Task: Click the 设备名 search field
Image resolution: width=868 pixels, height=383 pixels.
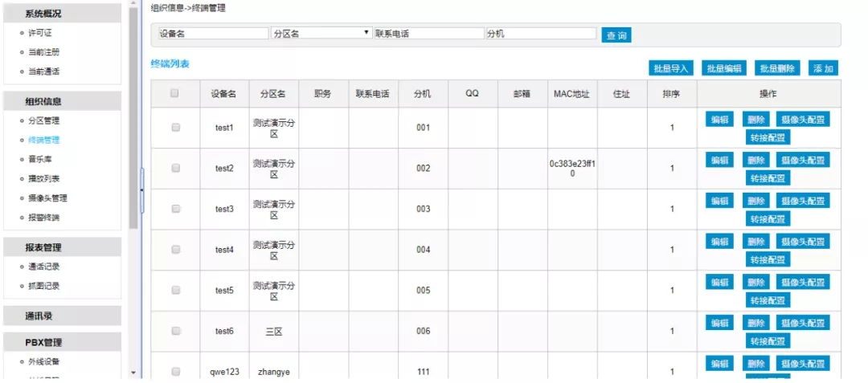Action: (x=213, y=33)
